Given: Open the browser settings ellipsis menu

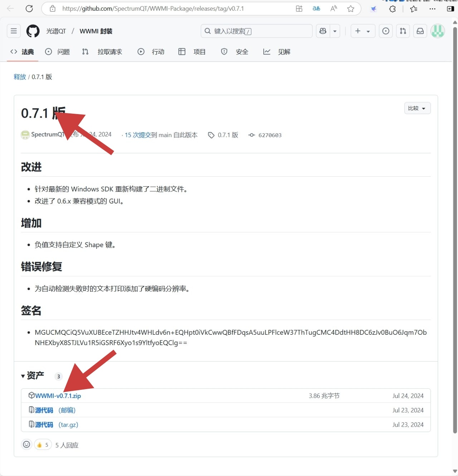Looking at the screenshot, I should 433,9.
